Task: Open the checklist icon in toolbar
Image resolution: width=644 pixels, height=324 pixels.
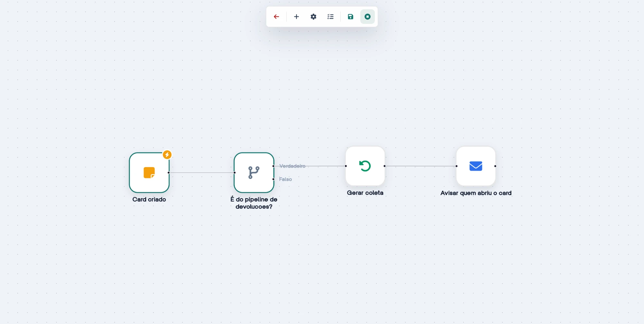Action: tap(330, 17)
